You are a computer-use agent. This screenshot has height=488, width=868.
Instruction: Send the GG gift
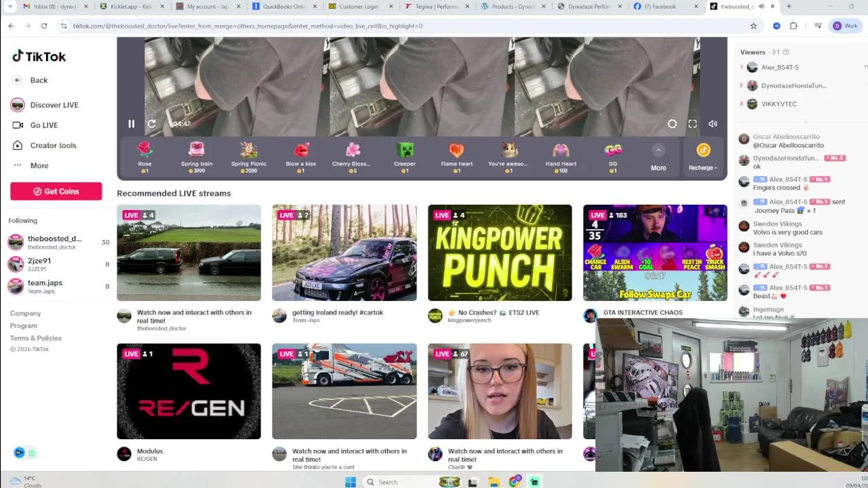point(613,157)
